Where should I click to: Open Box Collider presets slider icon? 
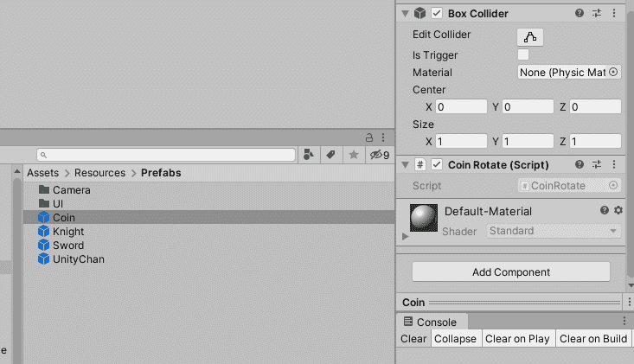click(x=597, y=13)
